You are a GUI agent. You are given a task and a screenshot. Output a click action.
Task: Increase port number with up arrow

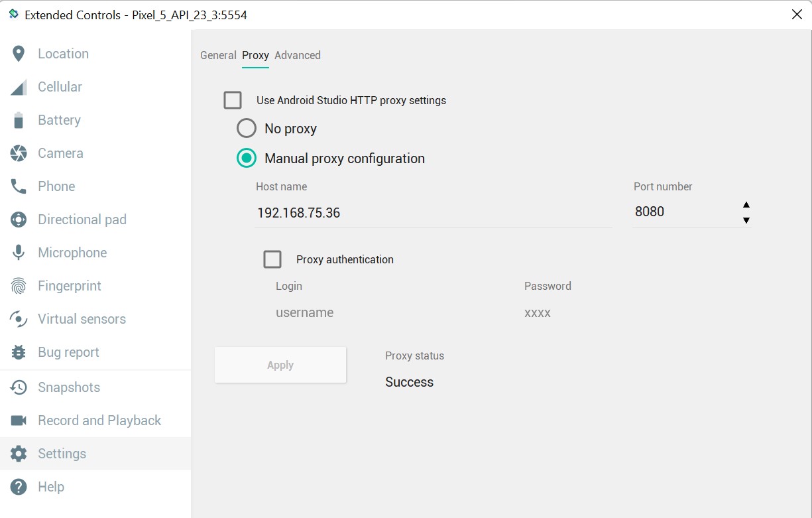click(746, 204)
